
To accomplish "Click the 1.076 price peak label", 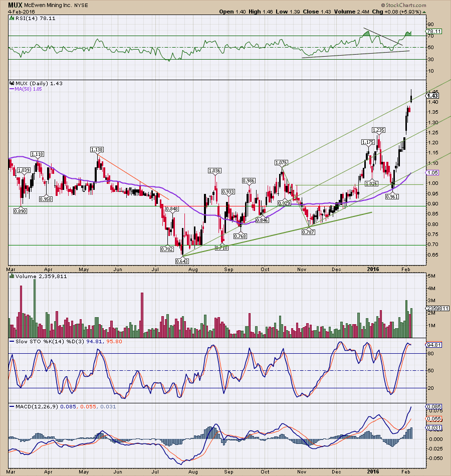I will [281, 163].
